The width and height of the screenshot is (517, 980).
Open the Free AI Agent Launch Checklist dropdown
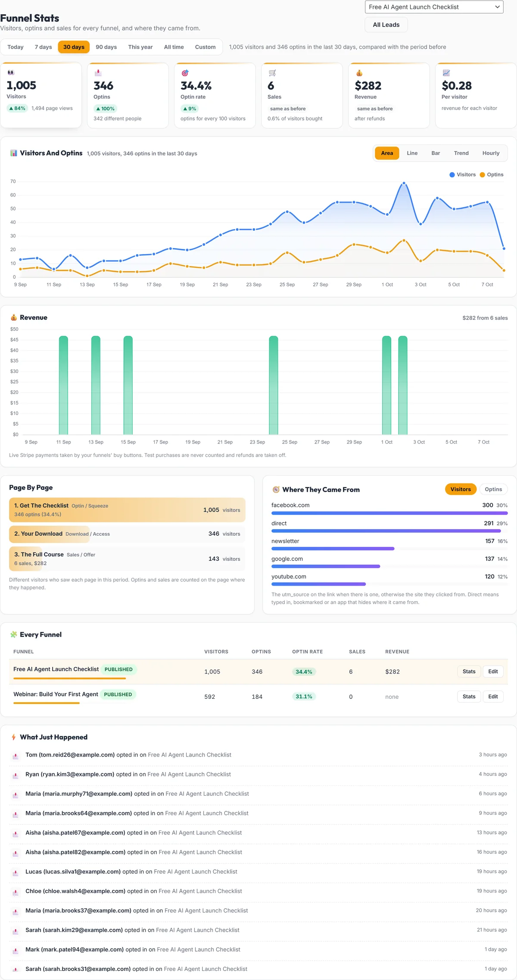tap(434, 7)
